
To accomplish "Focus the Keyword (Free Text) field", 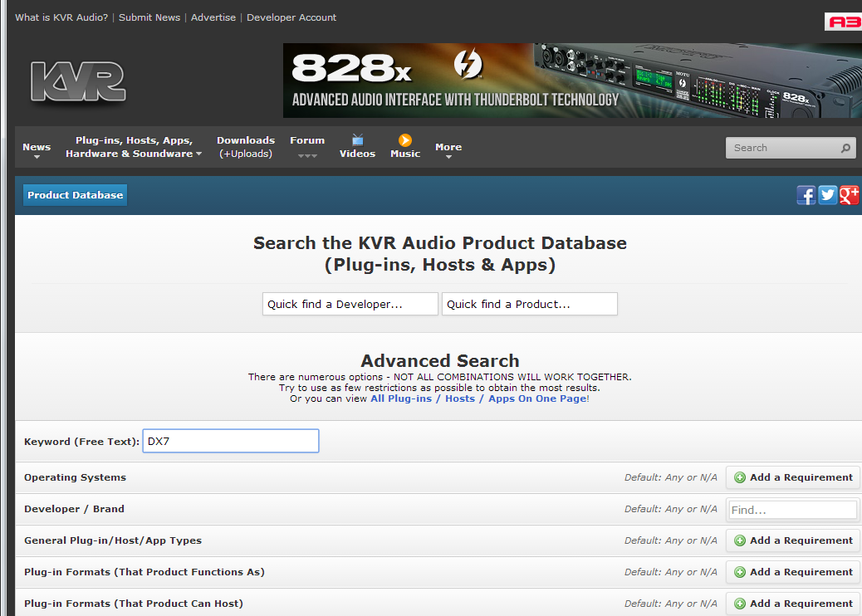I will 231,442.
